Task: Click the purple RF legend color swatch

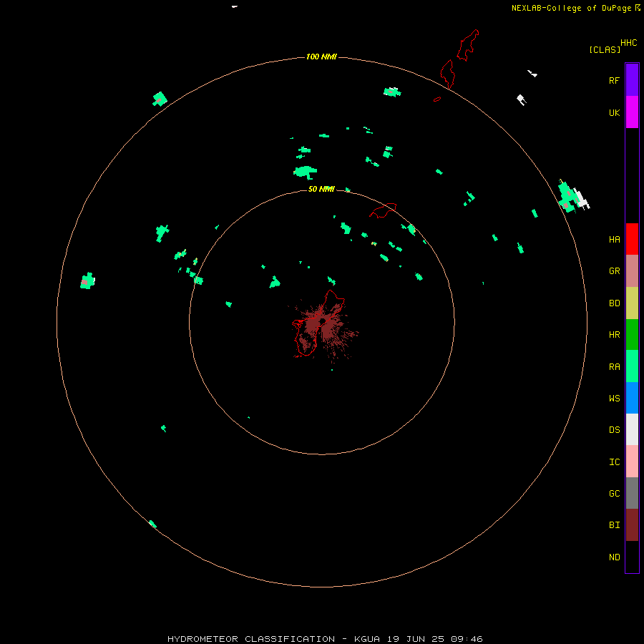Action: (x=632, y=80)
